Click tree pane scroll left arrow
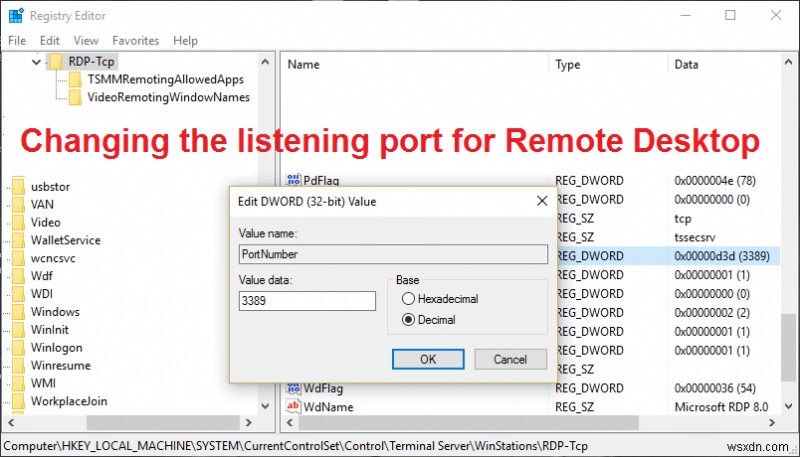Screen dimensions: 800x457 (x=11, y=423)
